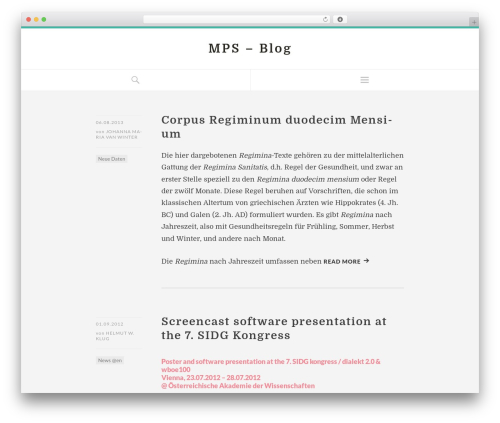The image size is (500, 423).
Task: Go to the MPS – Blog homepage title
Action: click(x=250, y=48)
